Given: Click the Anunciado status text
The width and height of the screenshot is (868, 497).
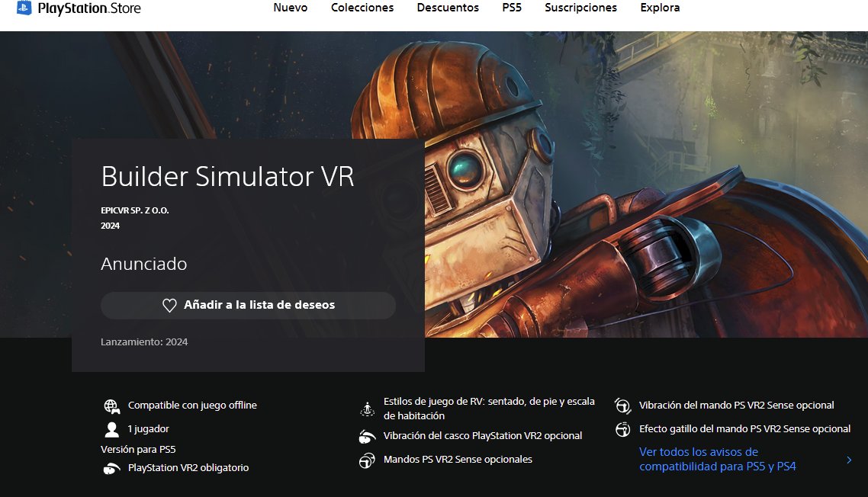Looking at the screenshot, I should [144, 264].
